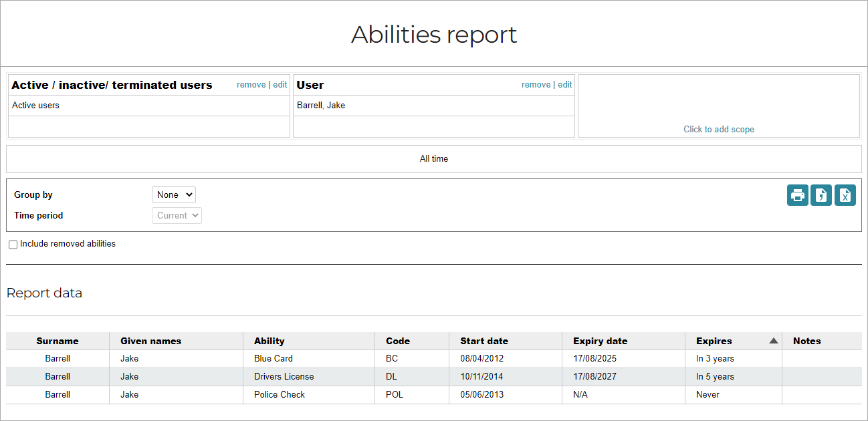Enable Include removed abilities checkbox
868x421 pixels.
(13, 245)
